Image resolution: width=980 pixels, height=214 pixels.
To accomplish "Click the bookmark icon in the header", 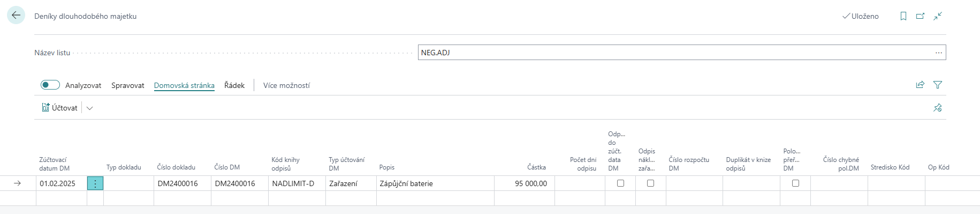I will click(x=903, y=16).
